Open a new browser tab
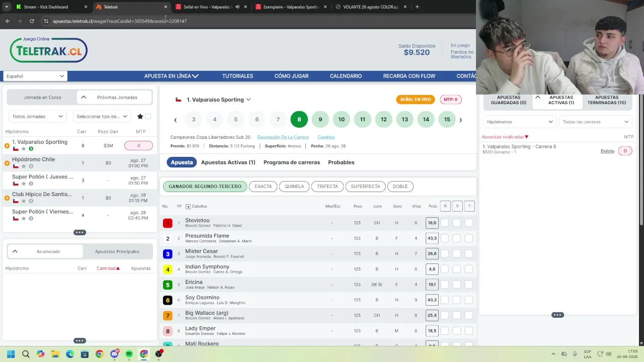The image size is (644, 362). pos(417,7)
